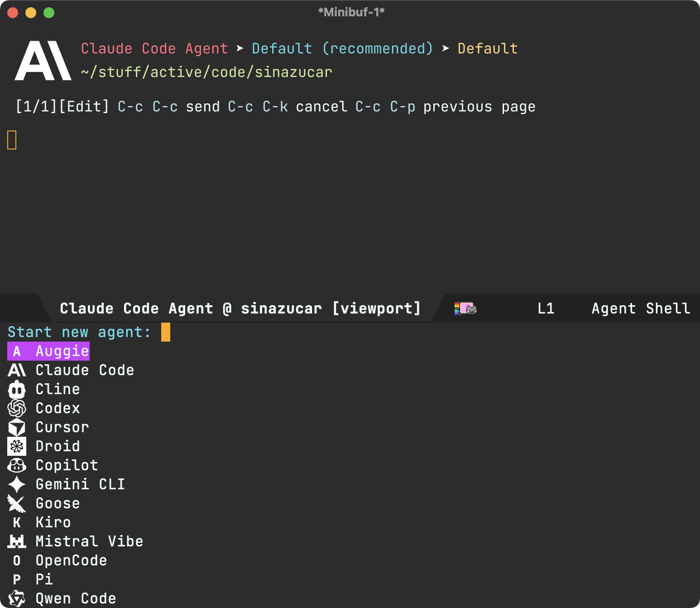This screenshot has height=608, width=700.
Task: Click the Anthropic logo in the header
Action: point(43,61)
